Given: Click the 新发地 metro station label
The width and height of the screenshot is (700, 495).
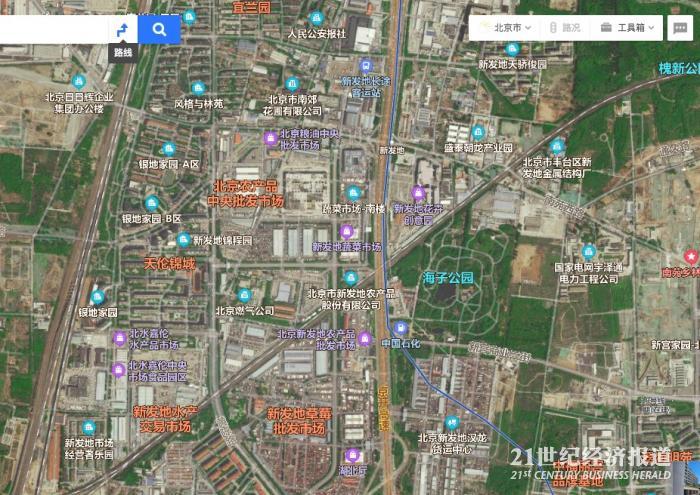Looking at the screenshot, I should [392, 151].
